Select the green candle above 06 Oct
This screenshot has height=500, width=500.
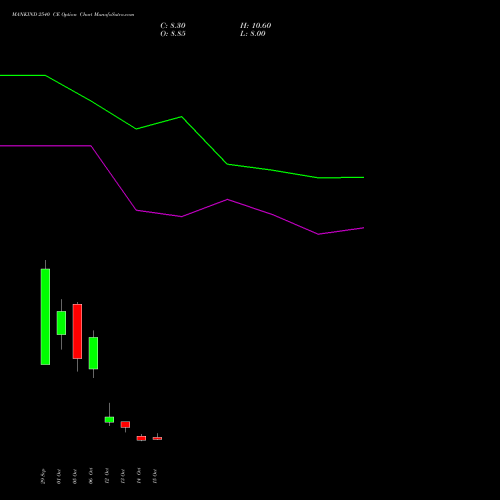pyautogui.click(x=93, y=353)
